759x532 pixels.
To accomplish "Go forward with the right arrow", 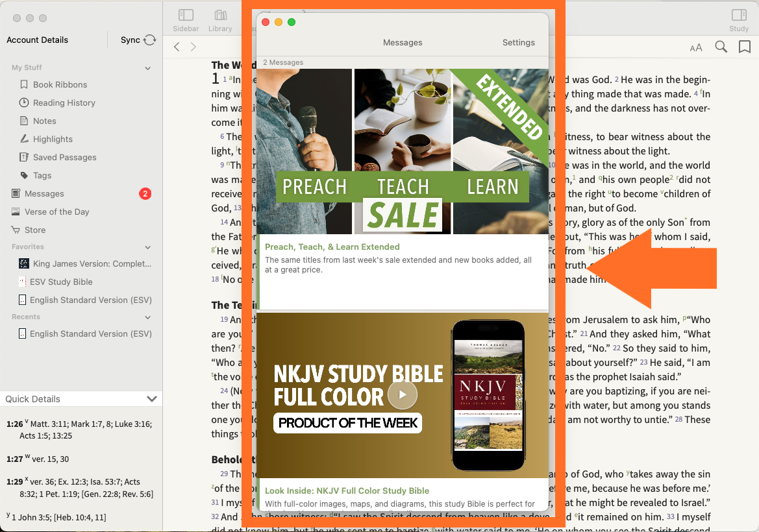I will click(x=193, y=47).
